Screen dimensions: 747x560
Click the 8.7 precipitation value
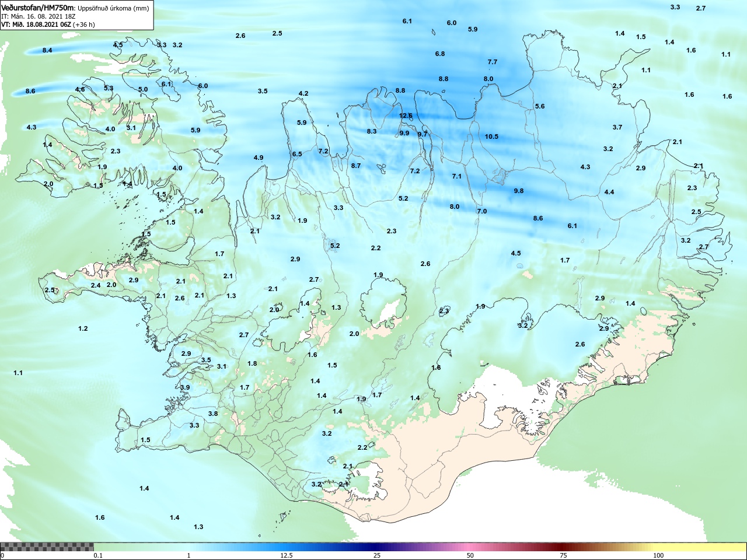click(356, 166)
